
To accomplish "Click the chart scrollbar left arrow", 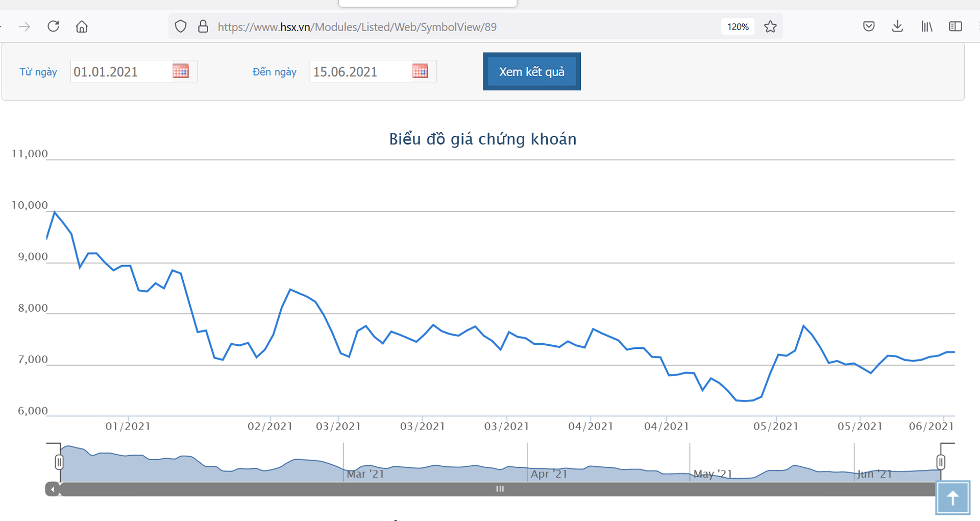I will (x=53, y=489).
